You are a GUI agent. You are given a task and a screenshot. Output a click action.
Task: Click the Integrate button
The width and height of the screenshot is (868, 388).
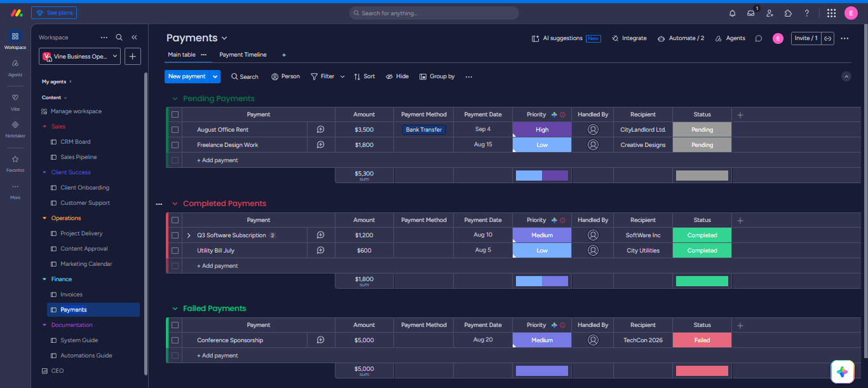629,38
